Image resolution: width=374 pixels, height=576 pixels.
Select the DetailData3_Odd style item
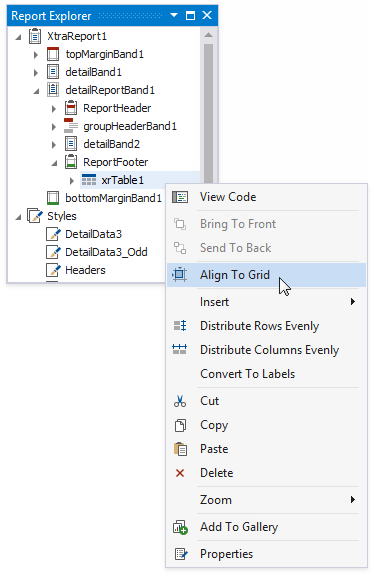(106, 252)
